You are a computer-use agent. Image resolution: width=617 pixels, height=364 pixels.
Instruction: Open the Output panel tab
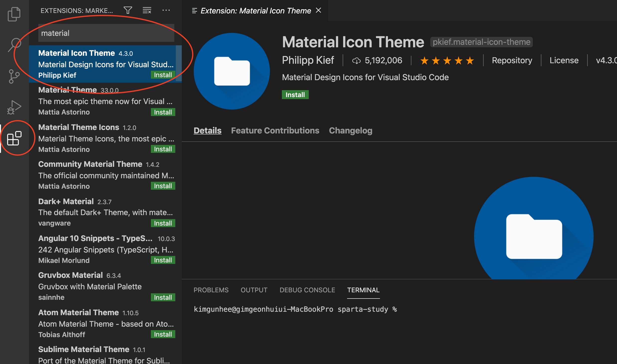click(x=254, y=290)
